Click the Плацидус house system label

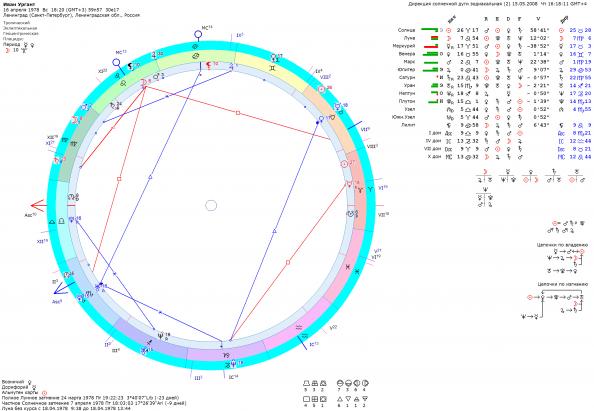tap(14, 39)
